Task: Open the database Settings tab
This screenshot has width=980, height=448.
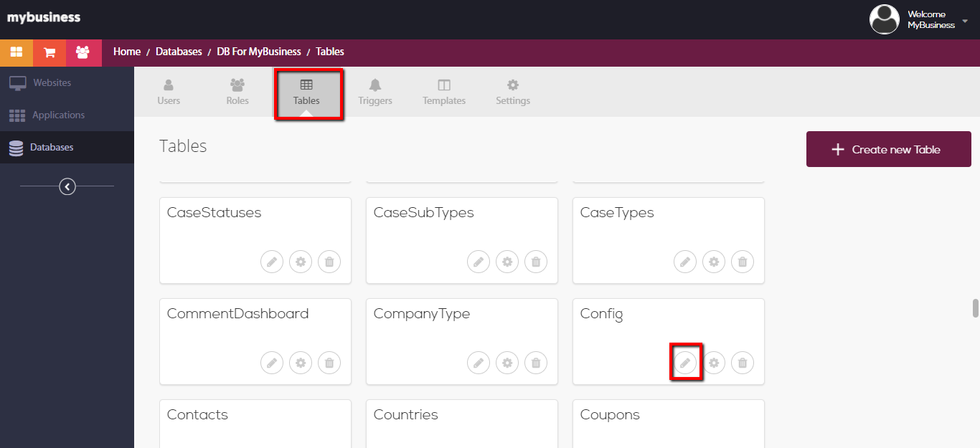Action: tap(513, 92)
